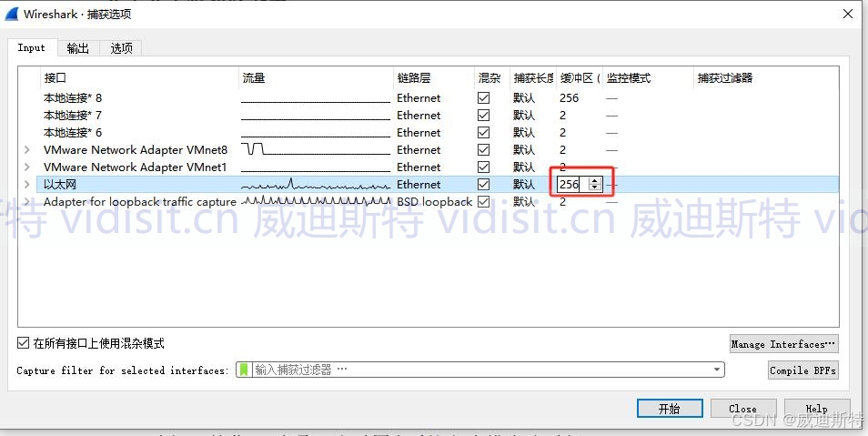
Task: Click the green bookmark capture filter icon
Action: coord(244,370)
